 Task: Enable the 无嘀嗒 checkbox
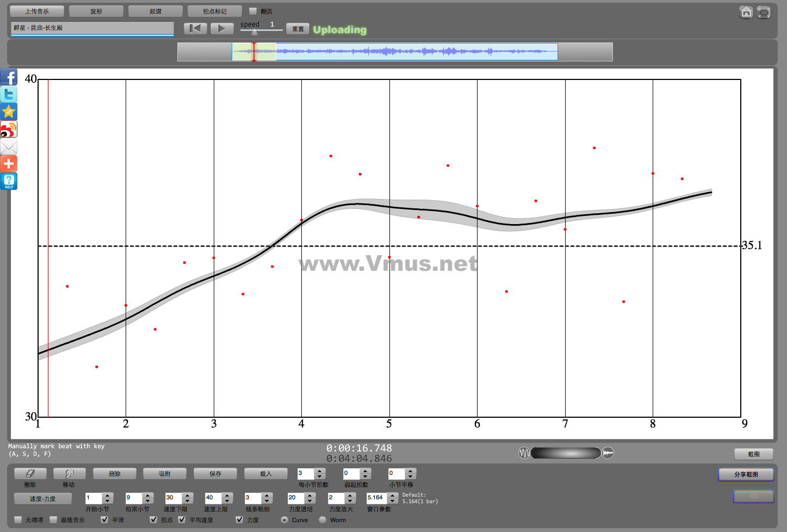tap(18, 519)
